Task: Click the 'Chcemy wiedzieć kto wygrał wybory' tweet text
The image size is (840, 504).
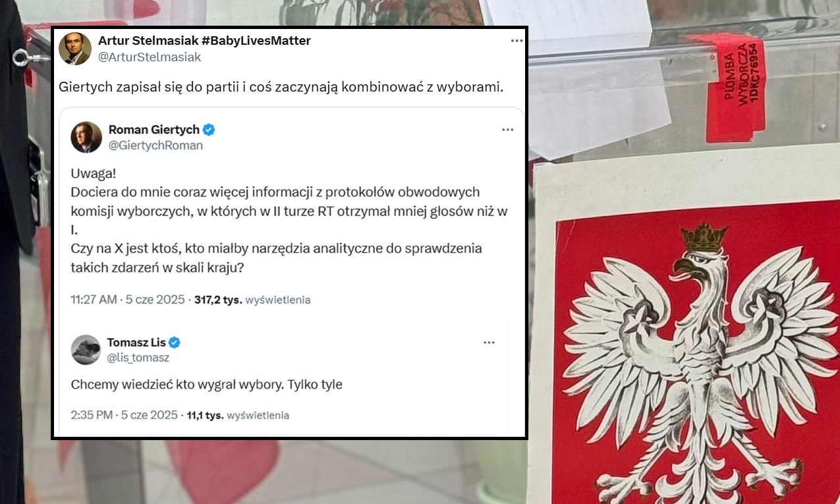Action: [x=207, y=384]
